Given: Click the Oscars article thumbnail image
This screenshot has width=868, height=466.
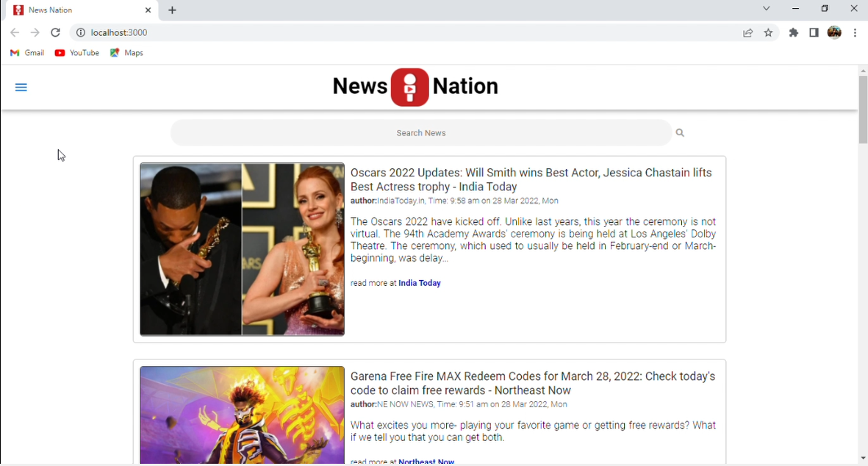Looking at the screenshot, I should pos(242,249).
